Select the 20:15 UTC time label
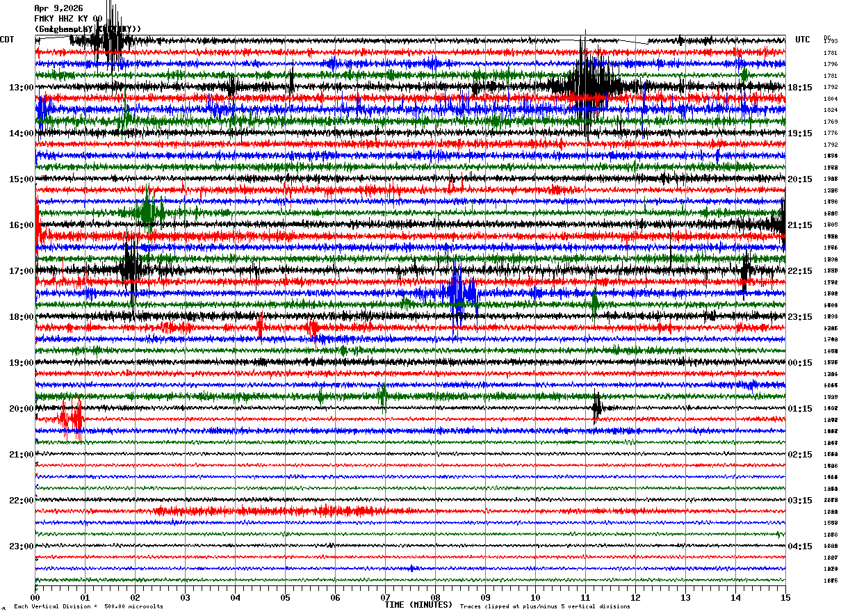841x616 pixels. pyautogui.click(x=800, y=179)
